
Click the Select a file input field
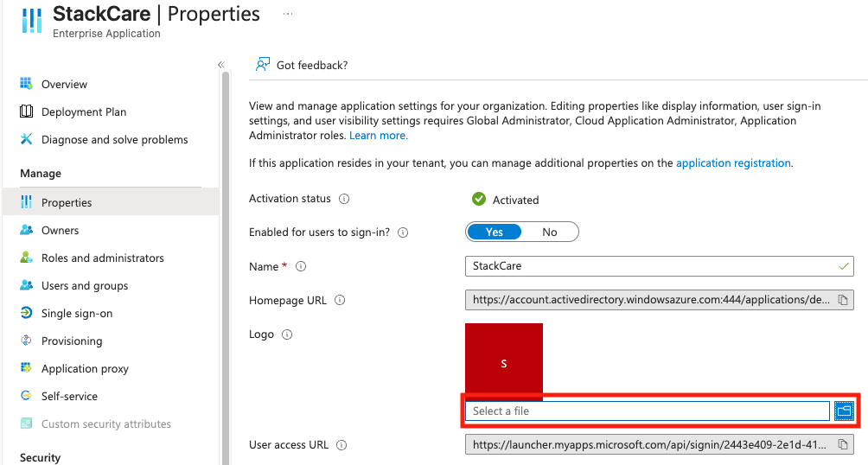click(648, 411)
